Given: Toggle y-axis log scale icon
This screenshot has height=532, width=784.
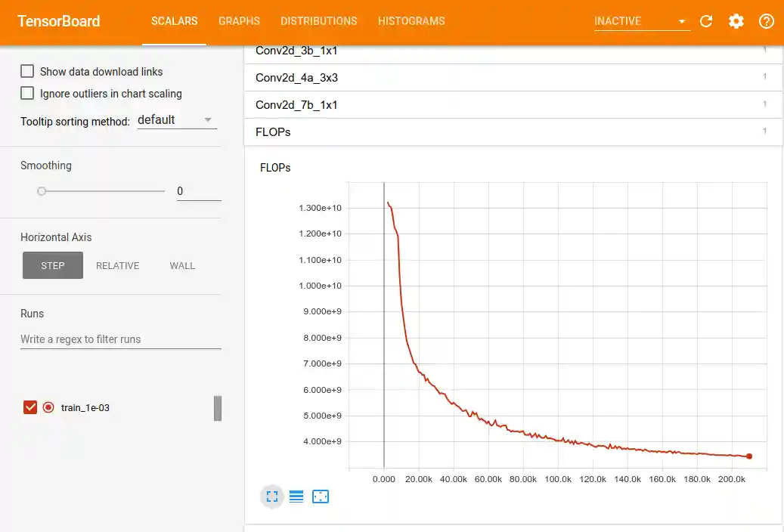Looking at the screenshot, I should click(x=296, y=496).
